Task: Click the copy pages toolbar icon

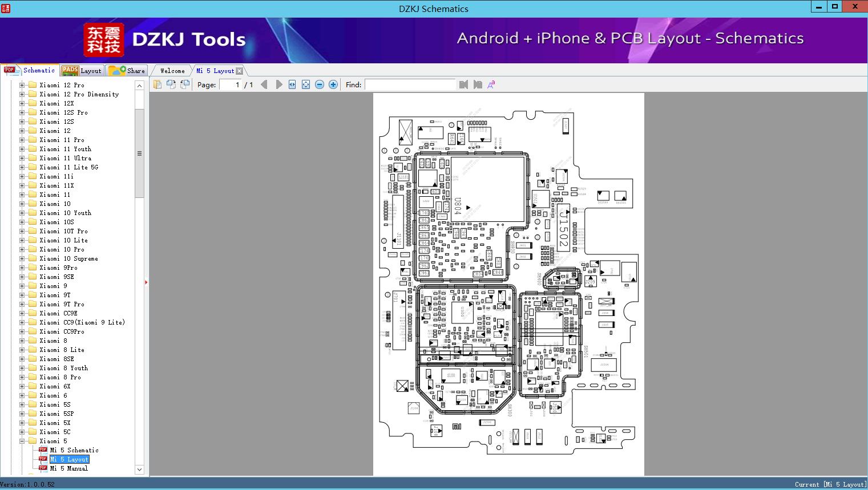Action: click(x=157, y=84)
